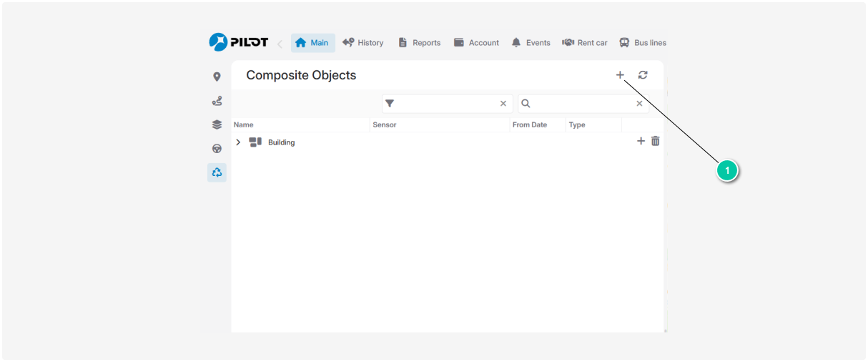Open the routes sidebar icon

coord(217,101)
